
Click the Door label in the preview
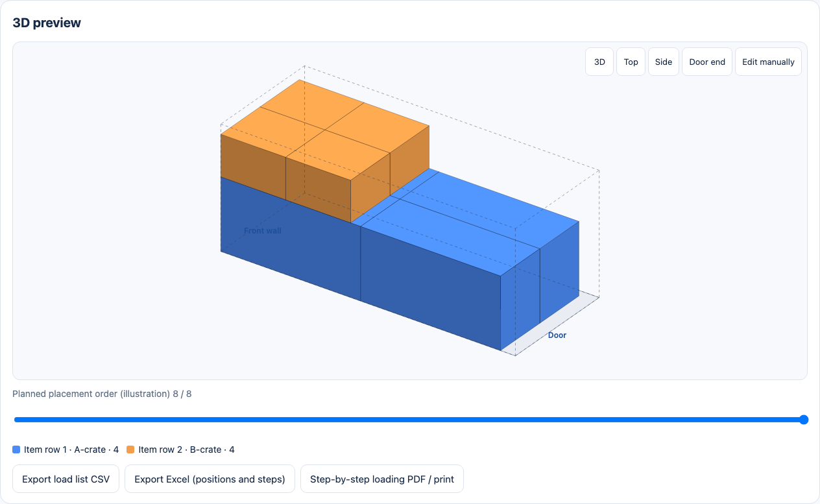[557, 335]
